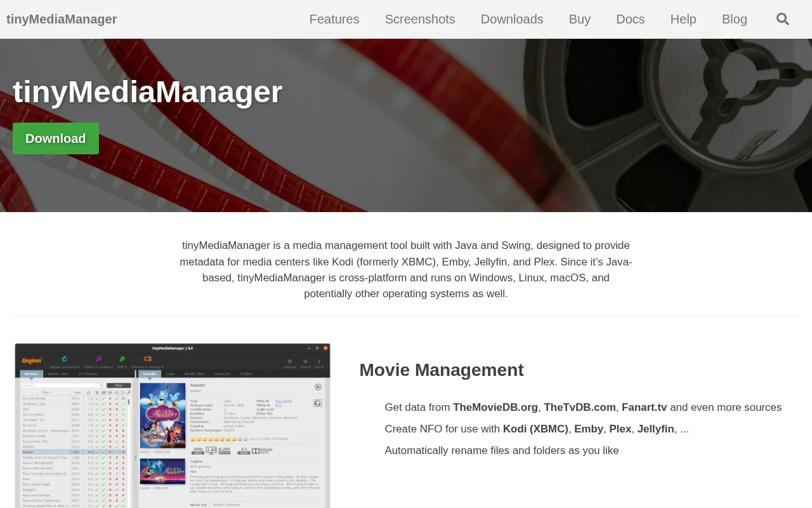Open the Docs section
This screenshot has height=508, width=812.
631,19
